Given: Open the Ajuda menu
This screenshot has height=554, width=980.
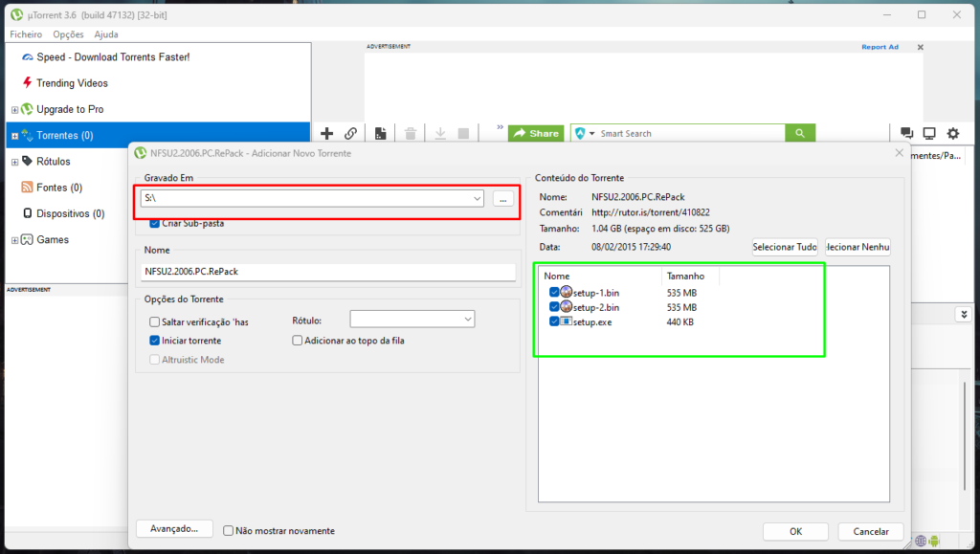Looking at the screenshot, I should pyautogui.click(x=105, y=34).
